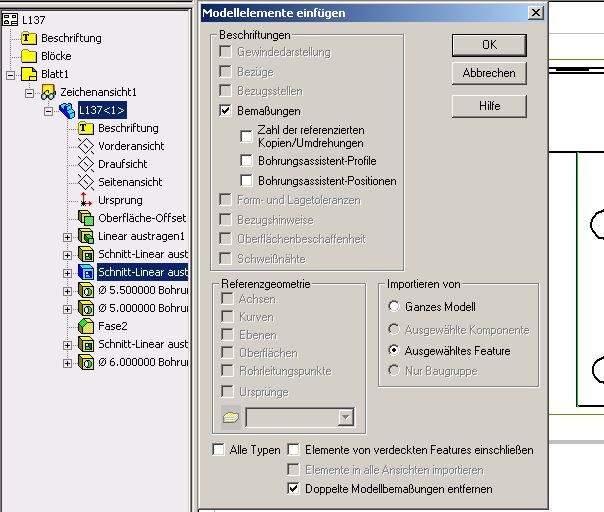Click the Vorderansicht plane icon

[x=86, y=146]
